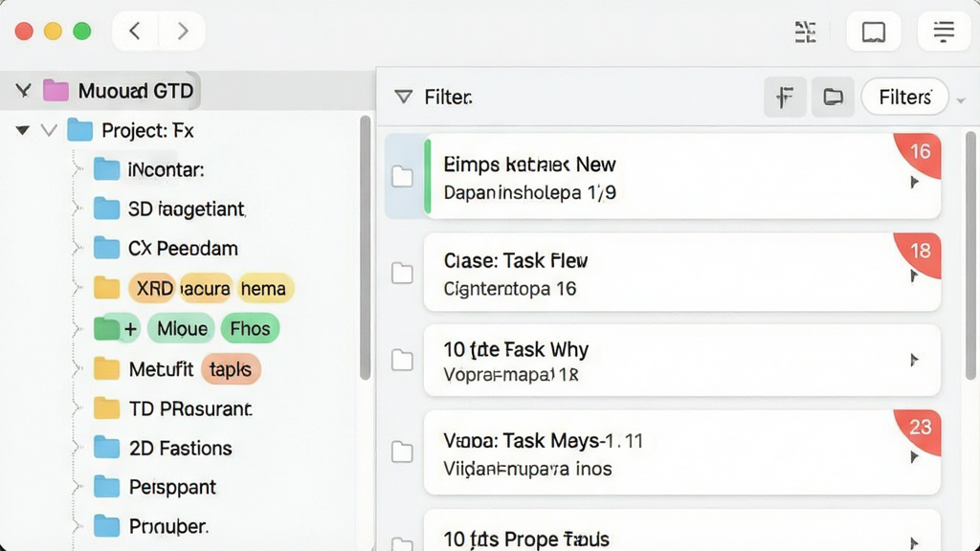Click the task list vertical scrollbar
The image size is (980, 551).
coord(970,254)
